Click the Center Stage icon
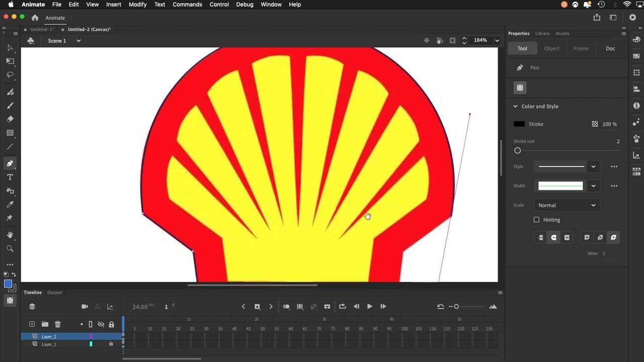The width and height of the screenshot is (644, 362). (x=426, y=40)
